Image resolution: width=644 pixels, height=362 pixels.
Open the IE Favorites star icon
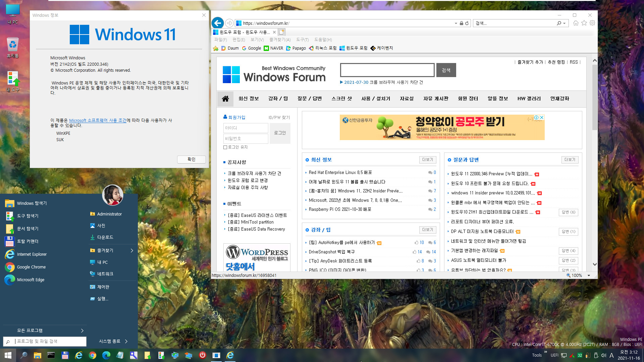coord(584,23)
